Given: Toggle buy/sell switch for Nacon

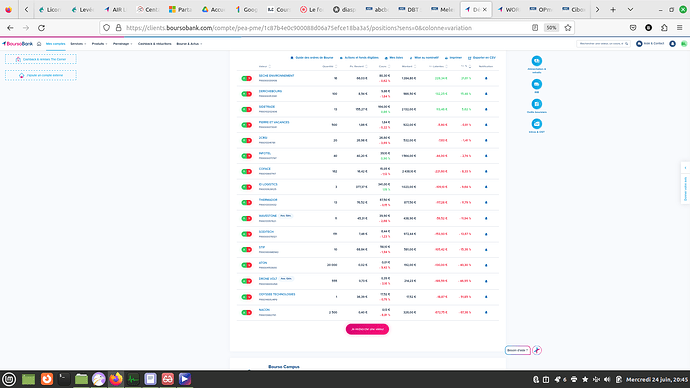Looking at the screenshot, I should click(x=246, y=312).
